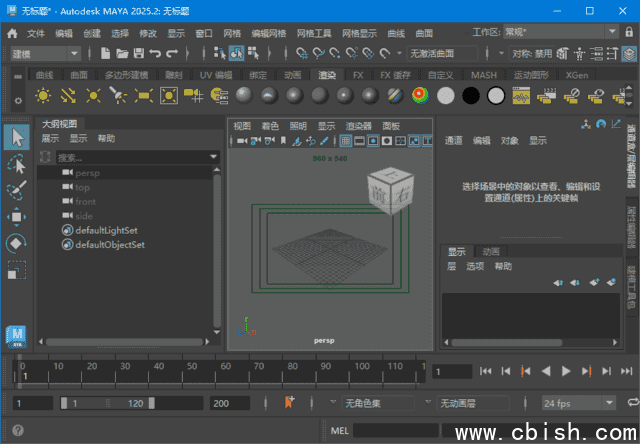Open a scene with folder icon
The image size is (640, 444).
(x=122, y=53)
